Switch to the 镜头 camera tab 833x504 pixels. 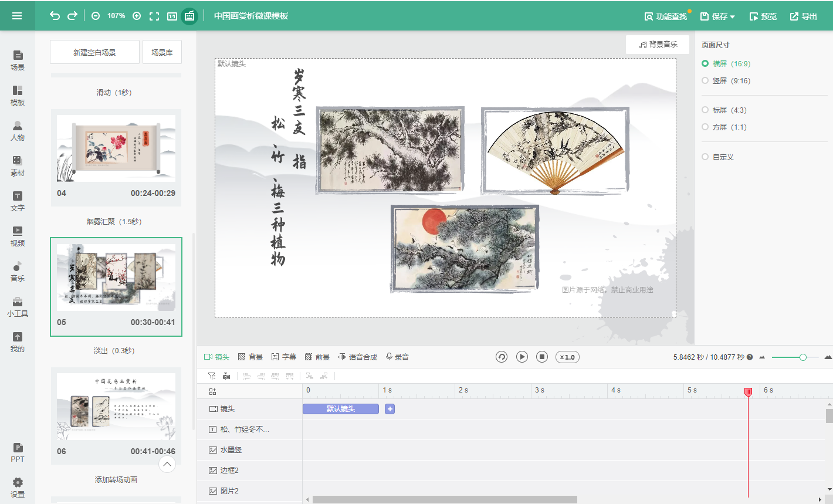coord(216,357)
